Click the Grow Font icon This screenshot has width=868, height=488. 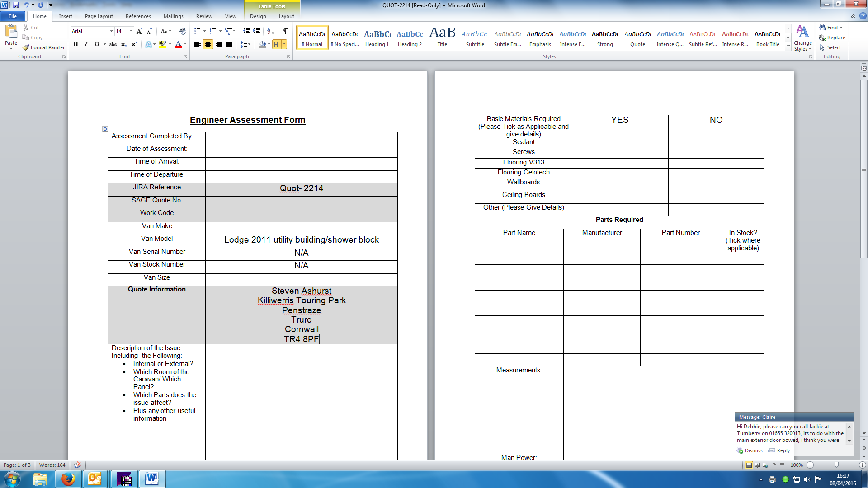click(139, 31)
